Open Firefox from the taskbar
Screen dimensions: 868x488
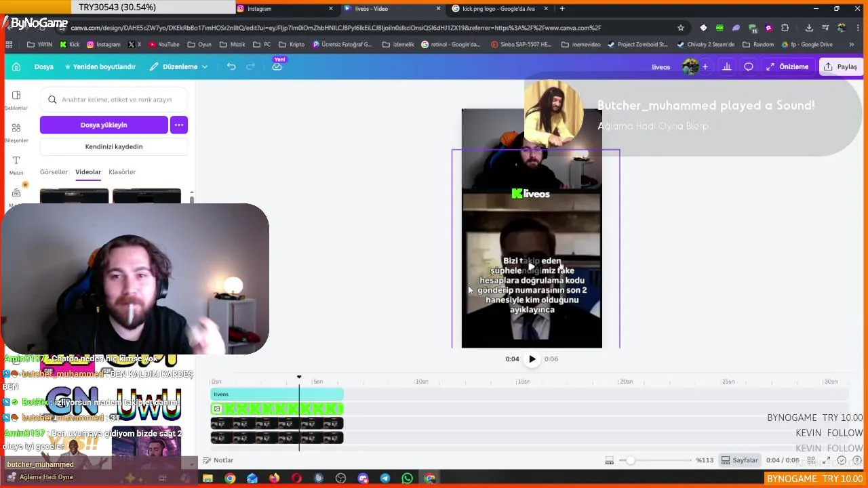click(x=274, y=479)
